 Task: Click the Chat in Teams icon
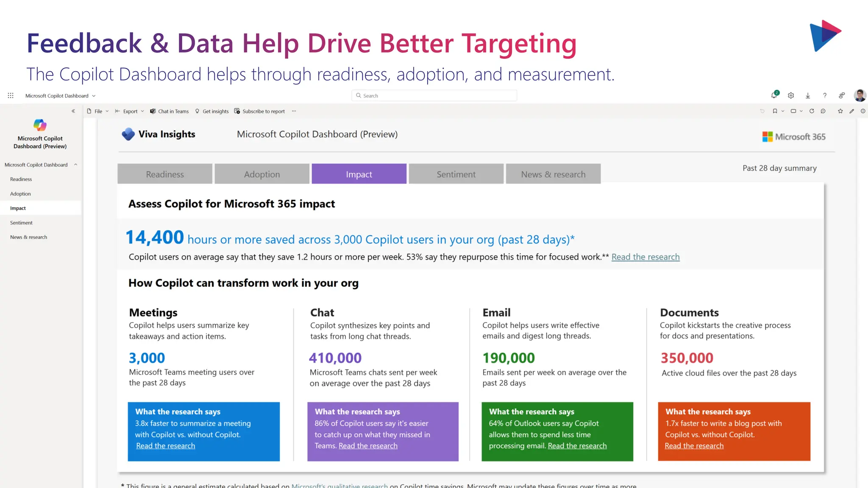(153, 111)
